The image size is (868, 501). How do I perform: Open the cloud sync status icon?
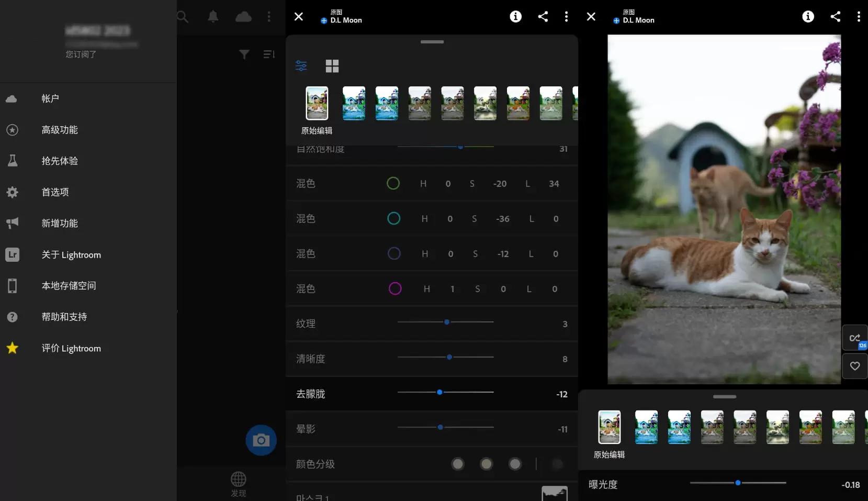[x=243, y=17]
